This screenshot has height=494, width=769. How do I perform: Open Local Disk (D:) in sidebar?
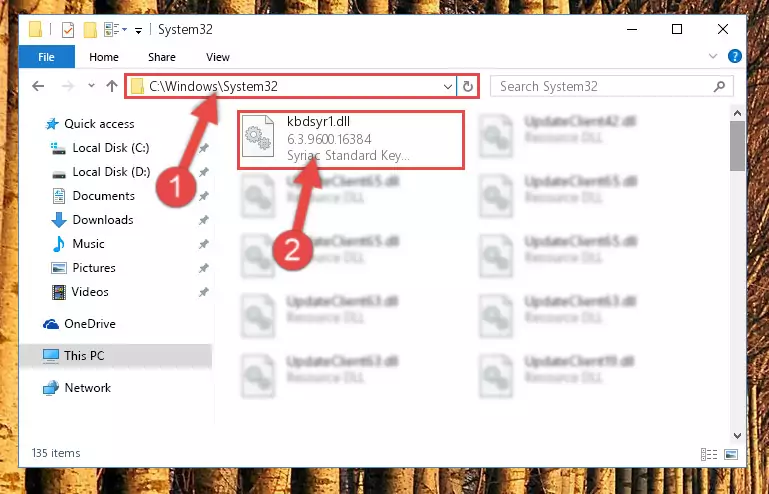[111, 172]
